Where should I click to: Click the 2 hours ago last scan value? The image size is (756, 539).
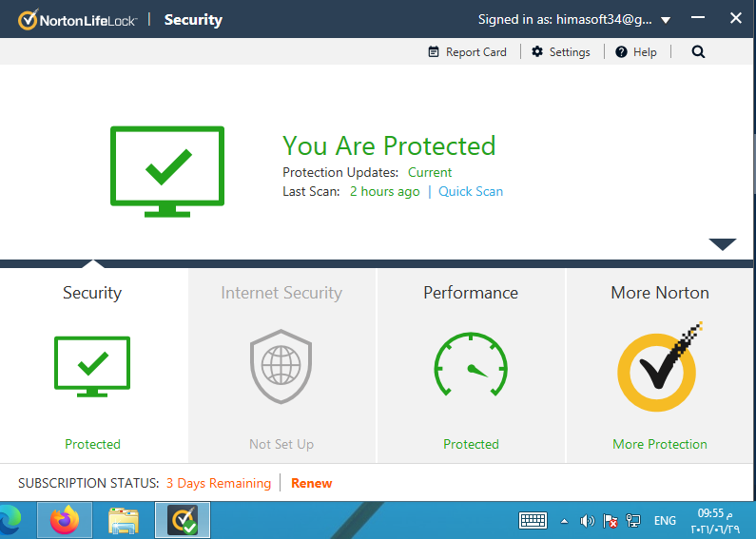point(385,191)
